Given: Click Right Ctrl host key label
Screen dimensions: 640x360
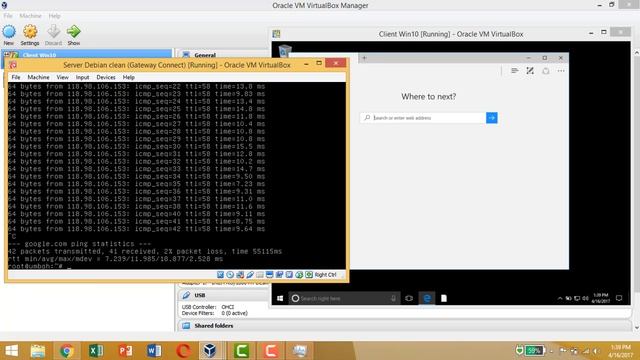Looking at the screenshot, I should click(x=325, y=275).
